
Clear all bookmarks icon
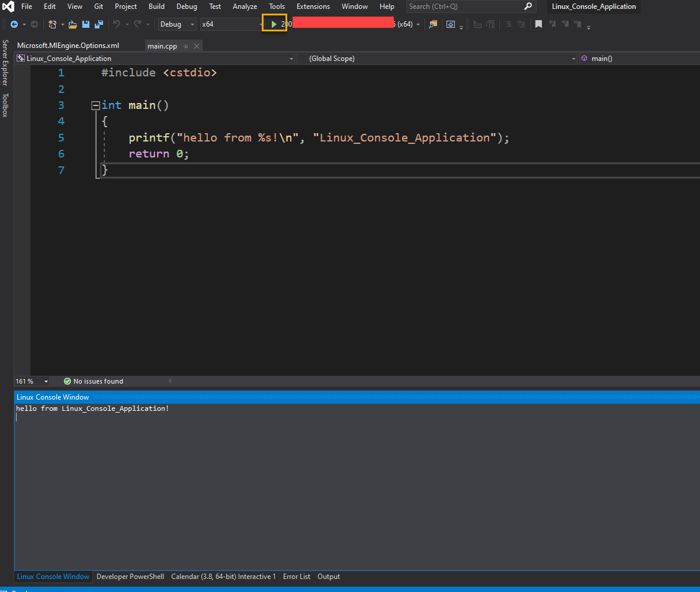[577, 24]
